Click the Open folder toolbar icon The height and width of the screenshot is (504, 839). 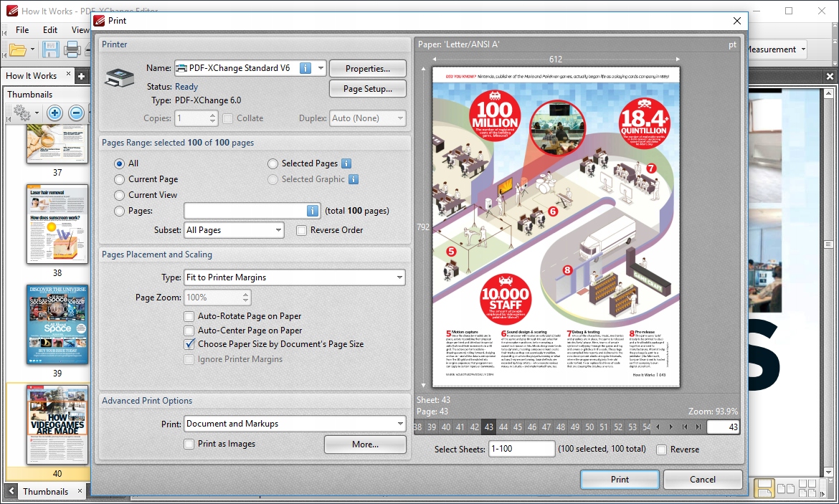tap(18, 49)
